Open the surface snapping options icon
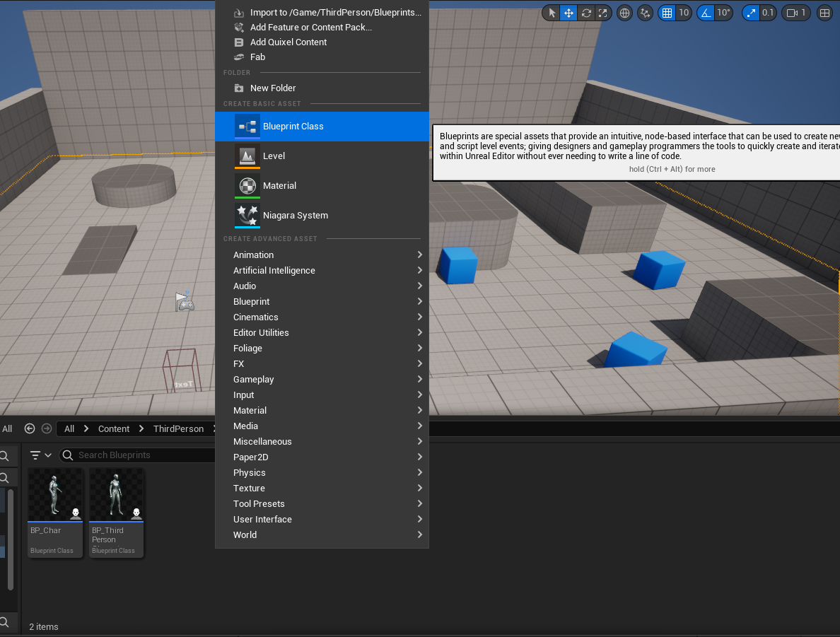The width and height of the screenshot is (840, 637). [x=645, y=13]
